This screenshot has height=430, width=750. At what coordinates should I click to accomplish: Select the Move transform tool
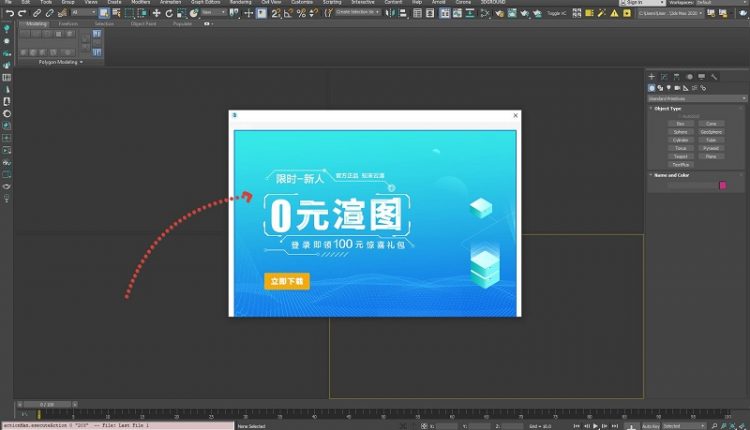click(156, 13)
